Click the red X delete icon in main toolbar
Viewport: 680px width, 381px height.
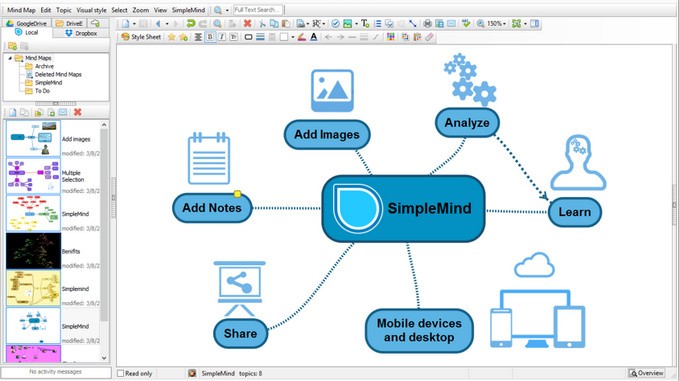click(x=247, y=23)
